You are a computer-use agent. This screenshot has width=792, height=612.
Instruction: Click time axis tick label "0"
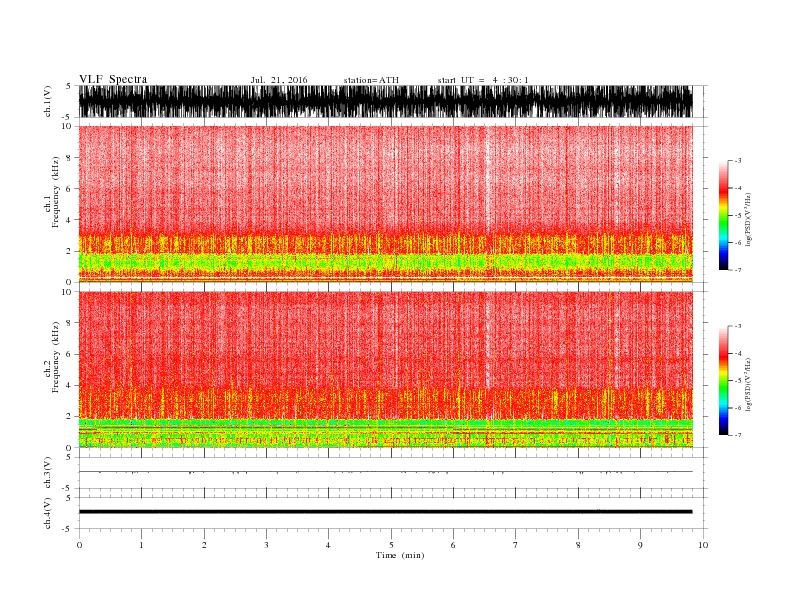pos(79,545)
